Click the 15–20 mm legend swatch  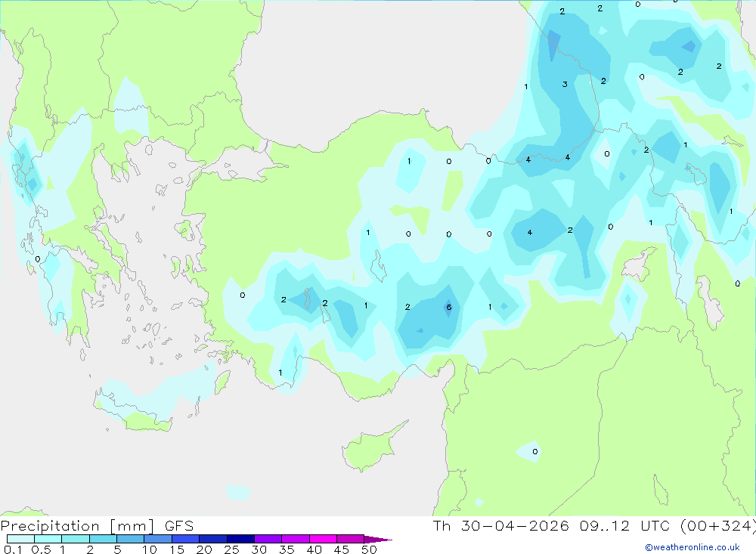tap(186, 539)
